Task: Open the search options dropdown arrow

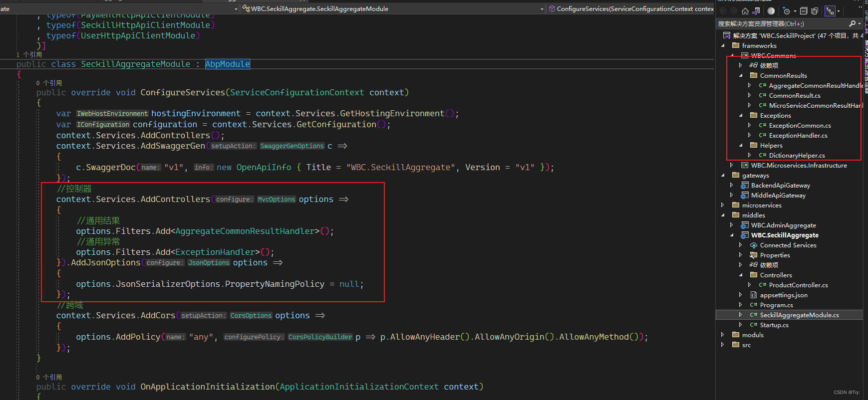Action: [x=859, y=23]
